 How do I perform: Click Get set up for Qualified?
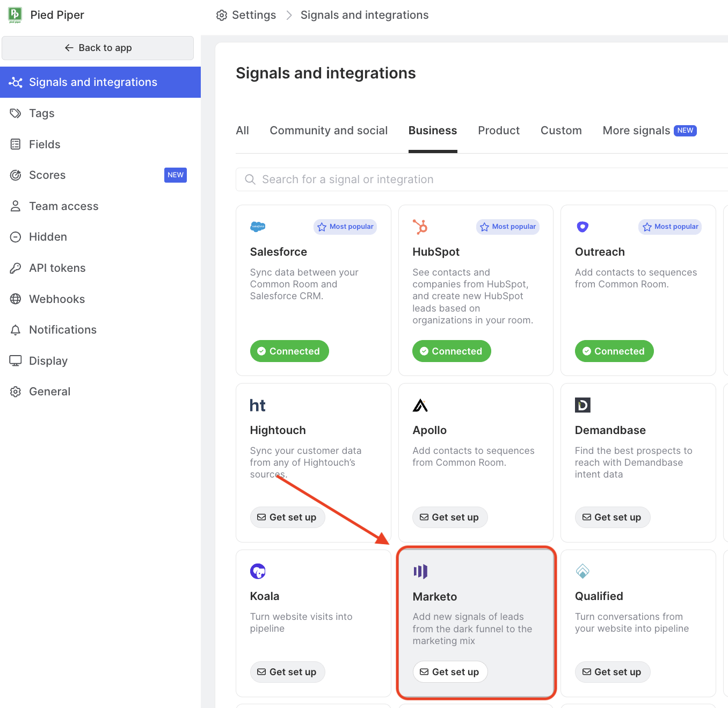tap(612, 672)
